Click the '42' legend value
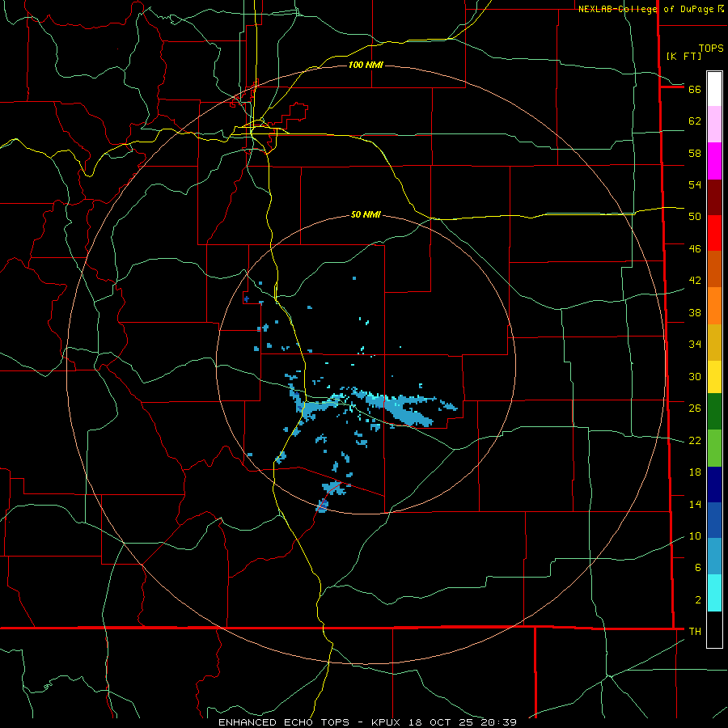The image size is (728, 728). coord(695,281)
